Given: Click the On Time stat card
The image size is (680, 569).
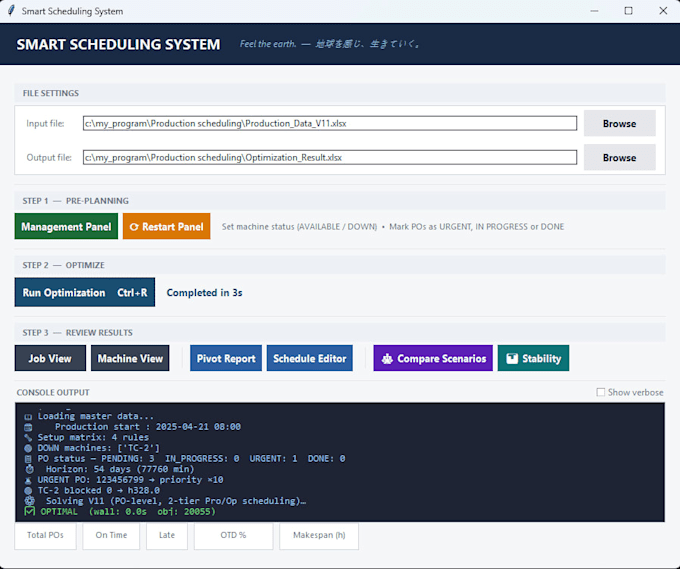Looking at the screenshot, I should pos(111,536).
